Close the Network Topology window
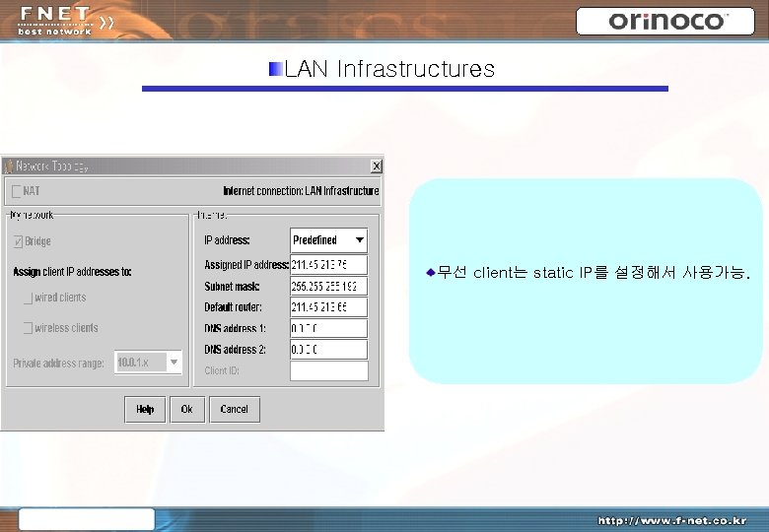This screenshot has width=769, height=532. [x=377, y=166]
